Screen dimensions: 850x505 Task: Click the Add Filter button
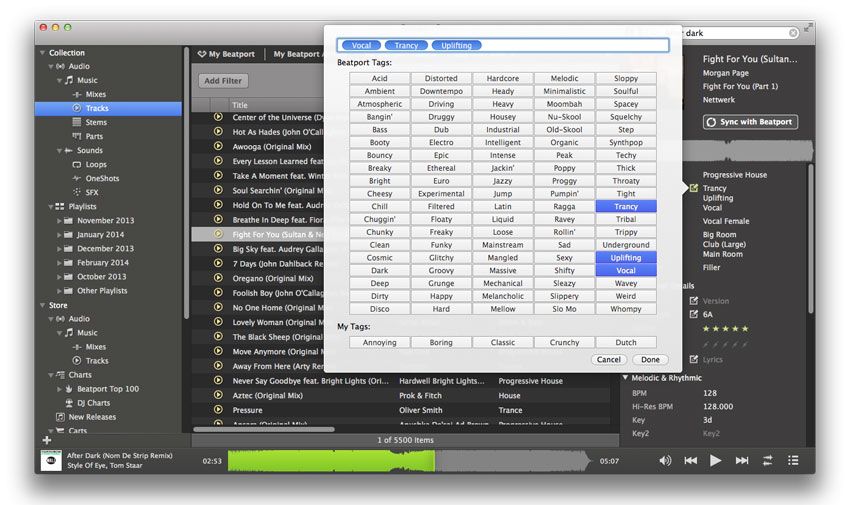(223, 81)
